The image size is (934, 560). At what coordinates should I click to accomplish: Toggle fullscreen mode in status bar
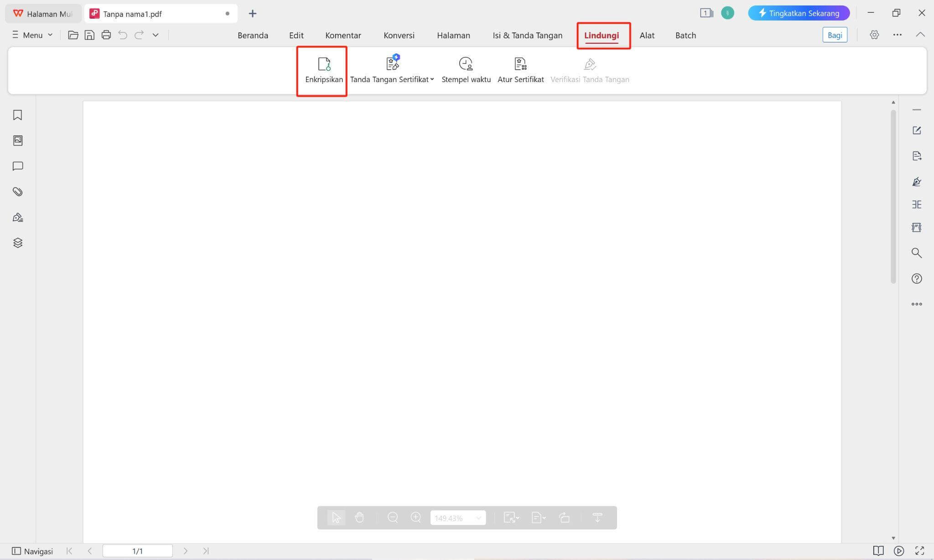coord(919,551)
